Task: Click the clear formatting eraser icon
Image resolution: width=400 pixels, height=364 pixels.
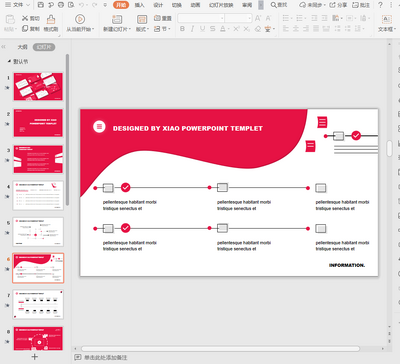Action: pyautogui.click(x=257, y=29)
